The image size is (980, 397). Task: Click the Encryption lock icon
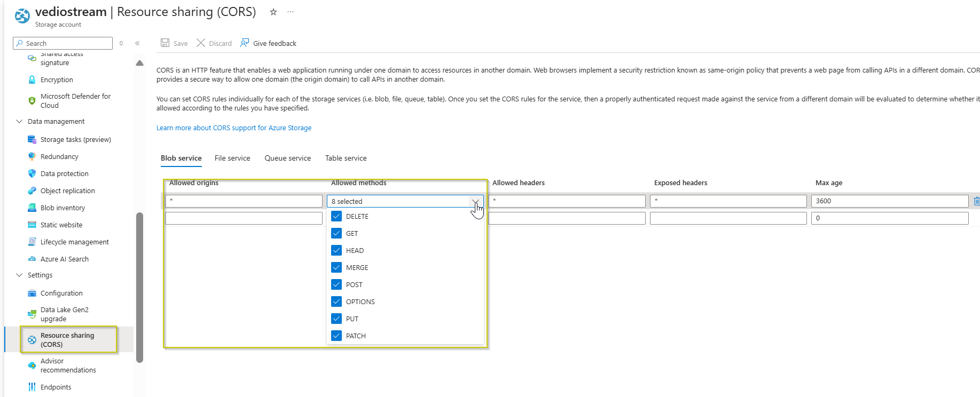32,80
